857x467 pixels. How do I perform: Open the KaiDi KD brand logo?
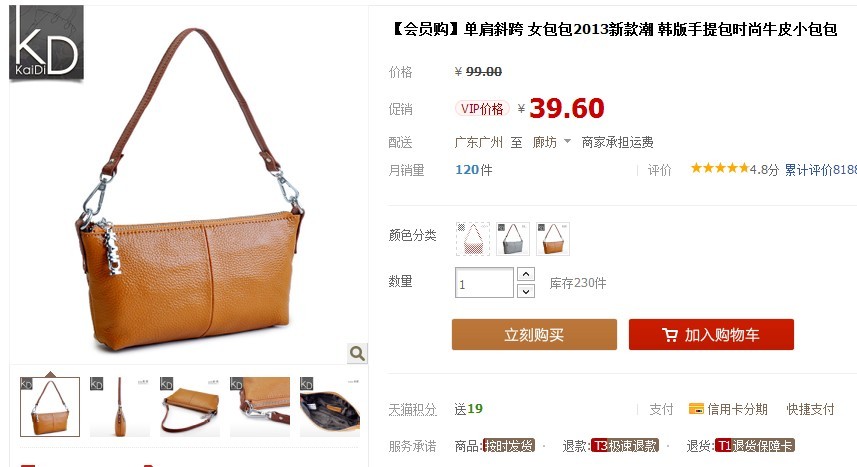46,43
